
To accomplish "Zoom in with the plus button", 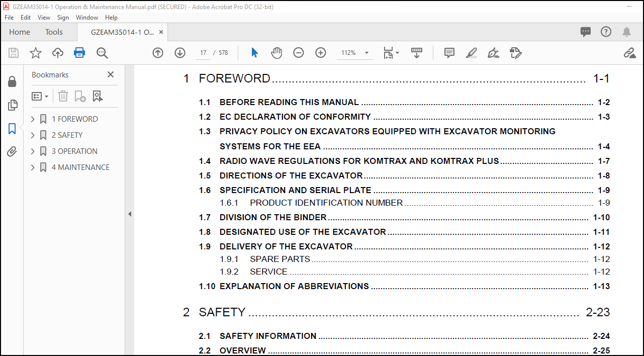I will click(x=321, y=53).
